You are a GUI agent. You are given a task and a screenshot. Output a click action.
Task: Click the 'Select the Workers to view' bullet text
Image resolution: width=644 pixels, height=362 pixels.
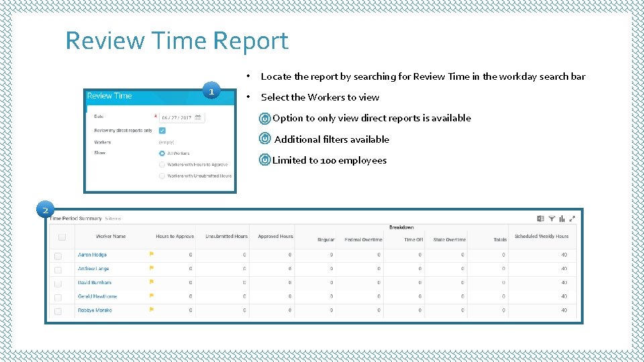coord(320,98)
